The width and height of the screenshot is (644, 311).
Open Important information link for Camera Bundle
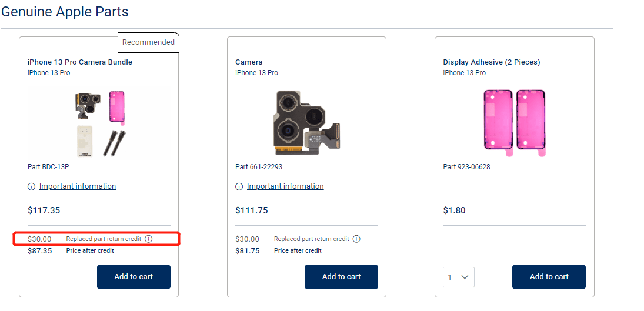point(78,186)
